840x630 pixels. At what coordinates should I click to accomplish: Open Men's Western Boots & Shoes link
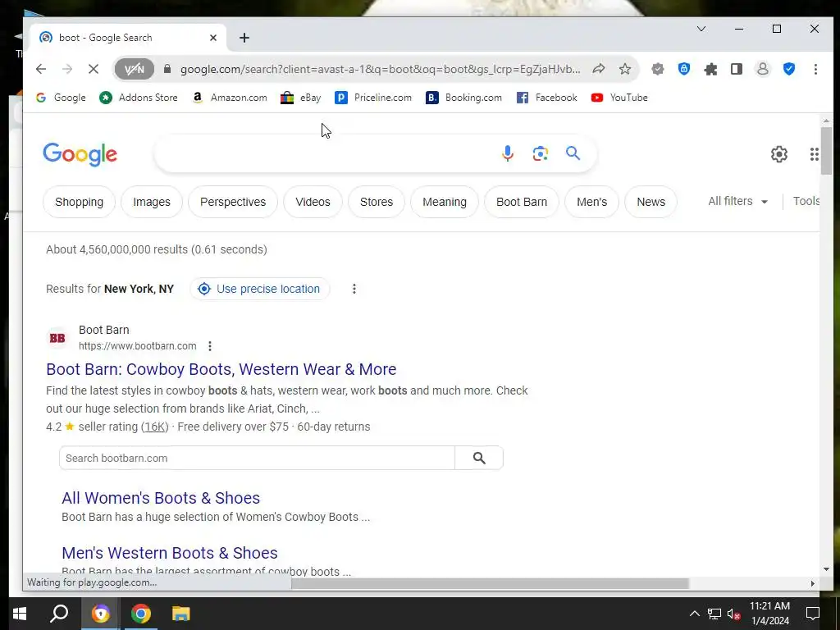tap(170, 553)
